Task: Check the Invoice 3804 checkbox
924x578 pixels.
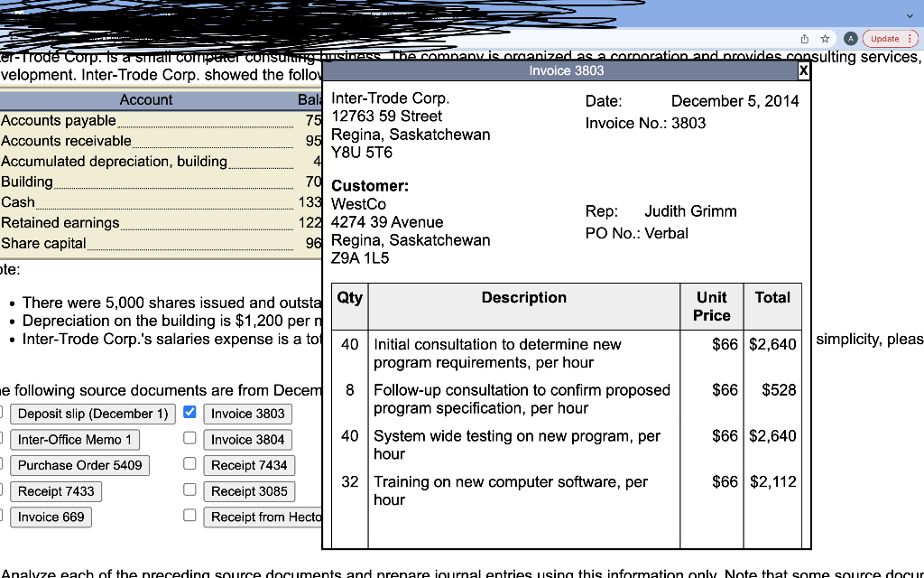Action: 189,437
